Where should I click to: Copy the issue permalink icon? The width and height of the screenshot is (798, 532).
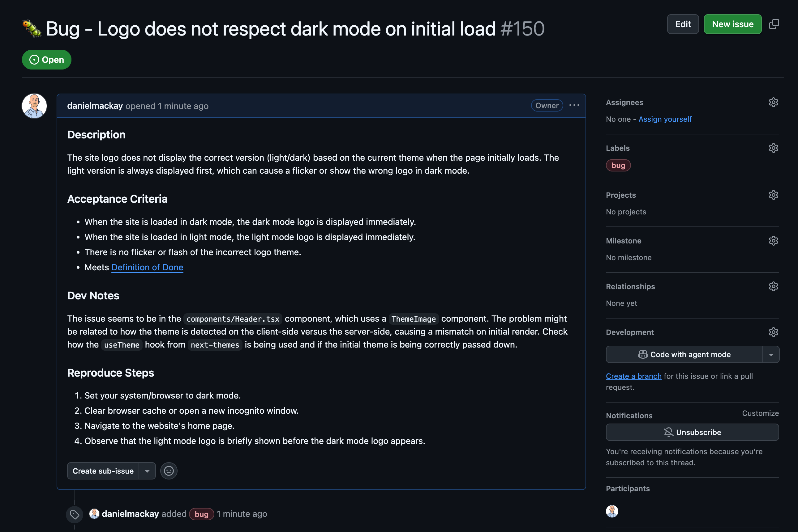774,24
